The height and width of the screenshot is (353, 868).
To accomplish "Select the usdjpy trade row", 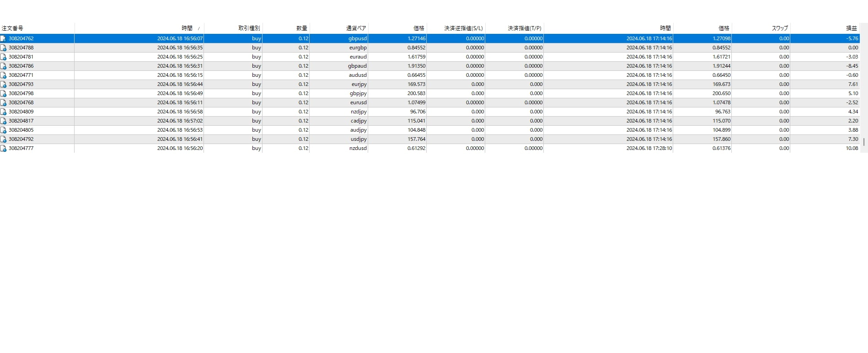I will [358, 139].
